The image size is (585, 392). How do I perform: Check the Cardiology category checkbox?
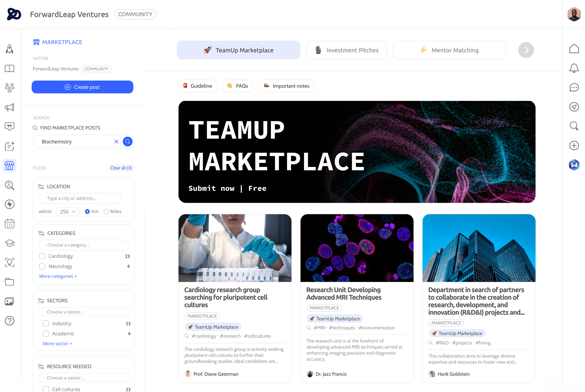(42, 256)
